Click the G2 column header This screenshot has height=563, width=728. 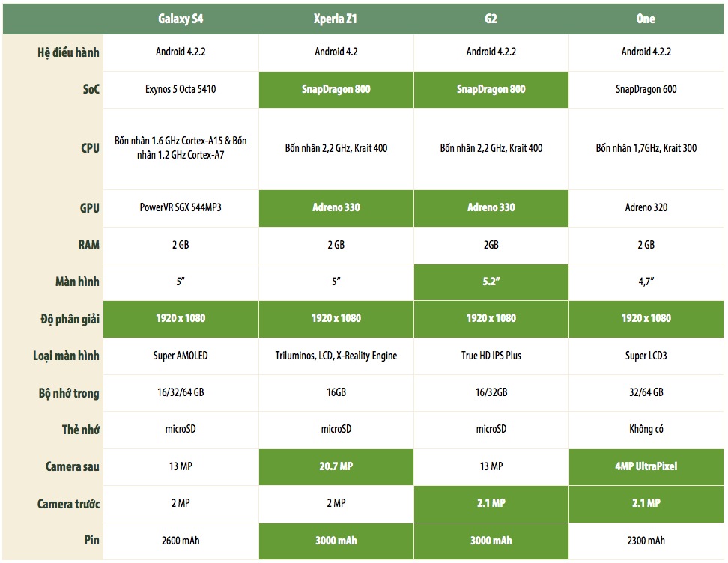(x=491, y=19)
